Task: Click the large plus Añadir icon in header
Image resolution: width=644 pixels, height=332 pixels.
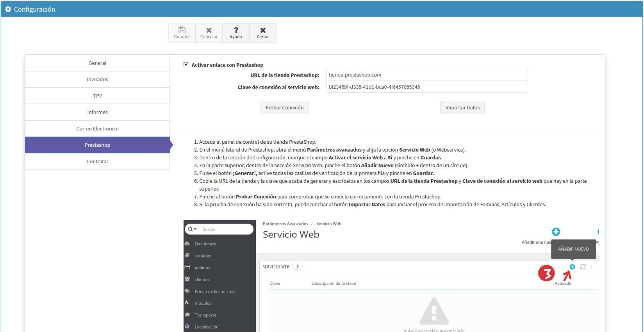Action: pos(556,232)
